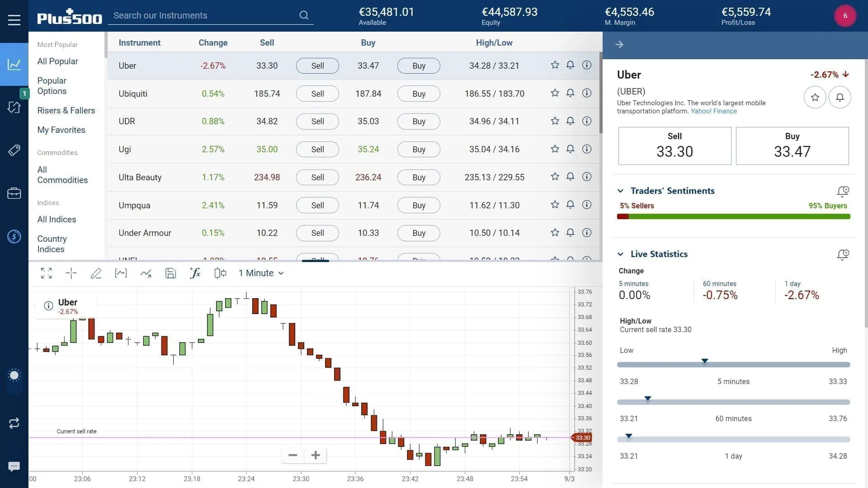Toggle price alert bell in Uber row
868x488 pixels.
[571, 65]
